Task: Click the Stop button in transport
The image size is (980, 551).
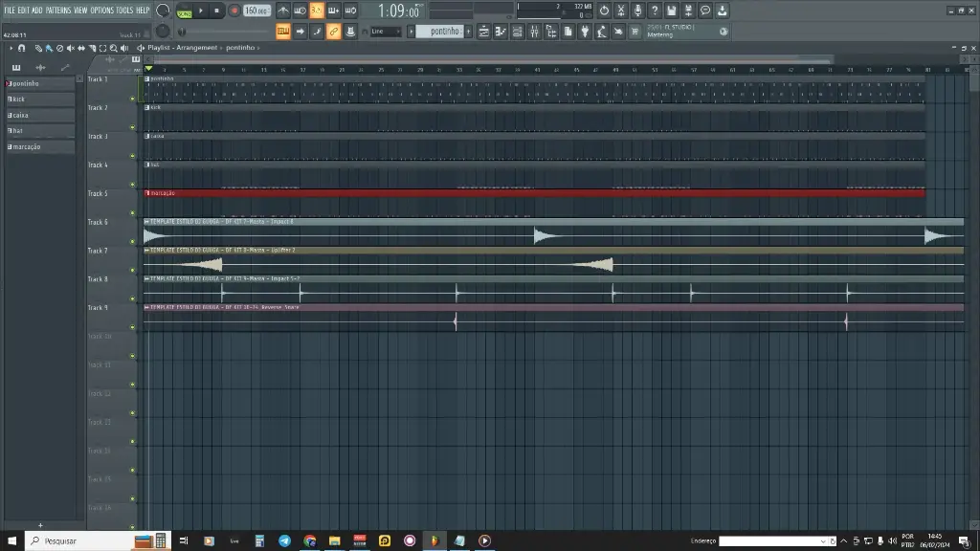Action: (x=217, y=11)
